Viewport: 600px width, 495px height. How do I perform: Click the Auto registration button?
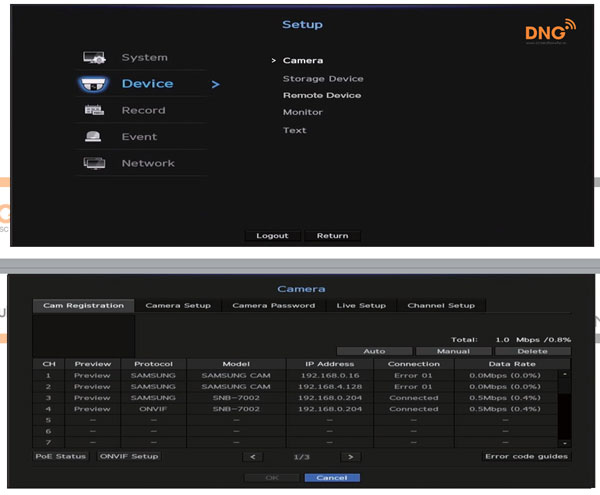374,351
